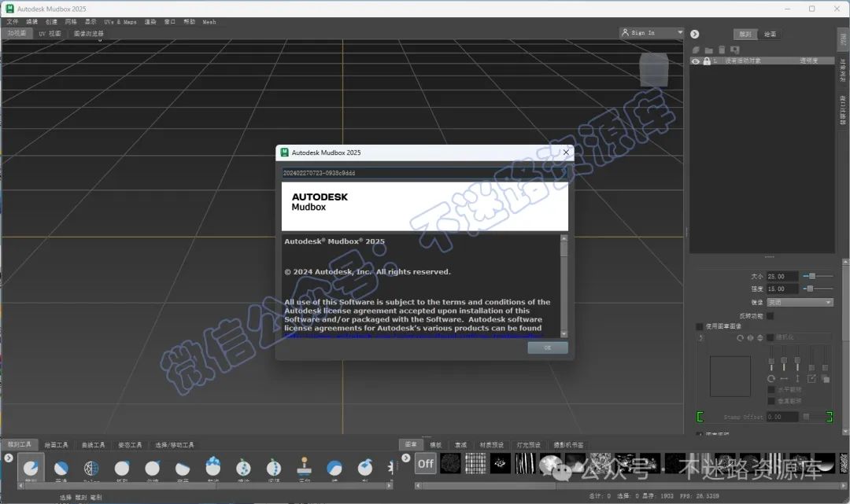This screenshot has width=850, height=504.
Task: Enable the use stamp image checkbox
Action: tap(700, 326)
